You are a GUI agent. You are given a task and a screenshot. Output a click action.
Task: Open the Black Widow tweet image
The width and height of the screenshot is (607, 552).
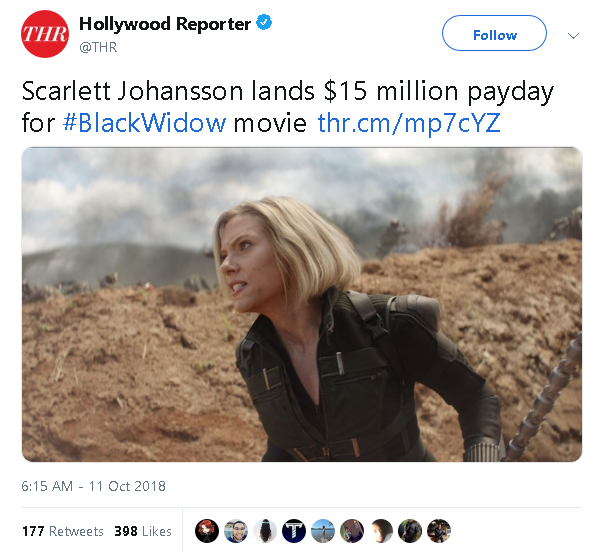(302, 304)
